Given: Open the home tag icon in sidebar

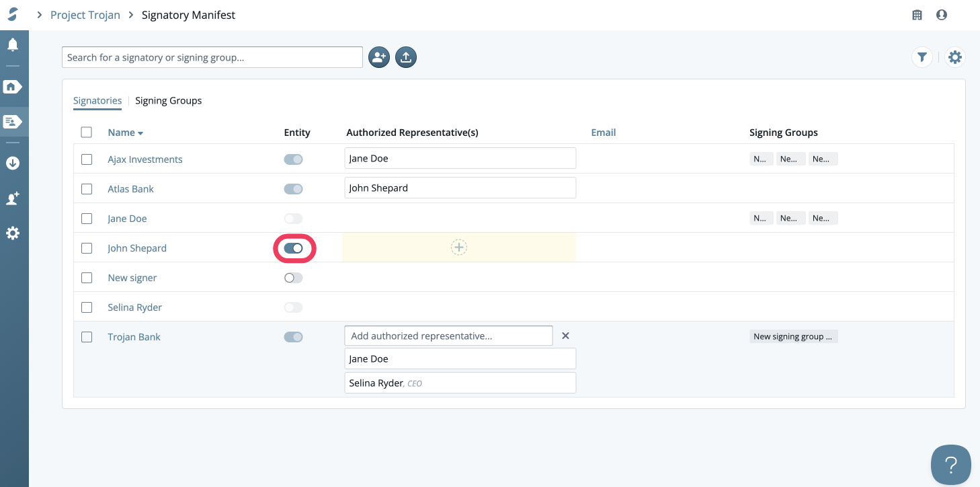Looking at the screenshot, I should tap(13, 87).
